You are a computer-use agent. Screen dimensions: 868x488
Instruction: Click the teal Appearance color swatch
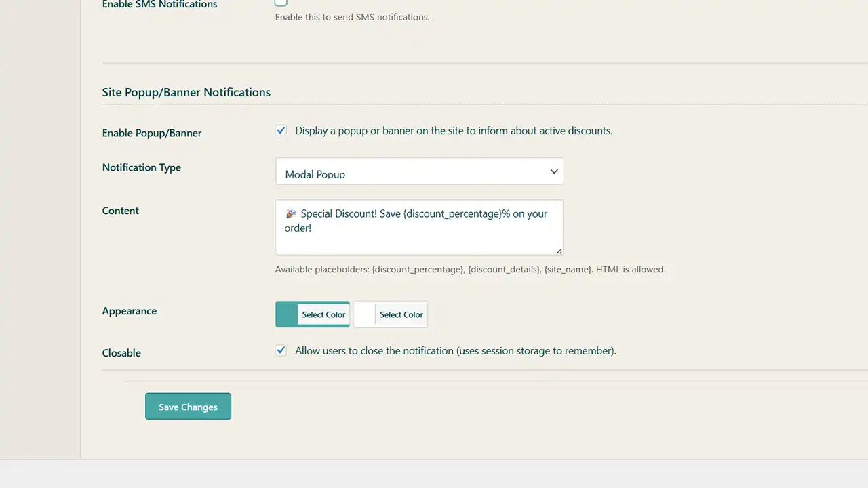click(287, 314)
